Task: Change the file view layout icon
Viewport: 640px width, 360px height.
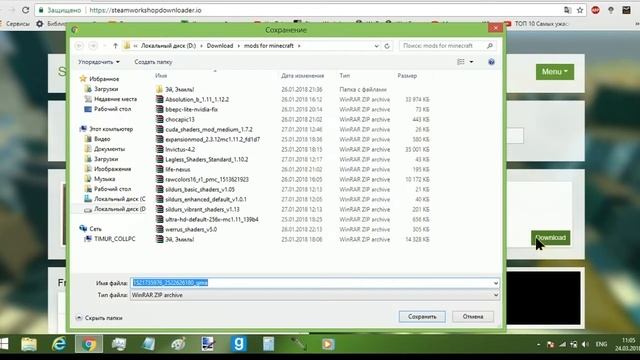Action: (x=461, y=62)
